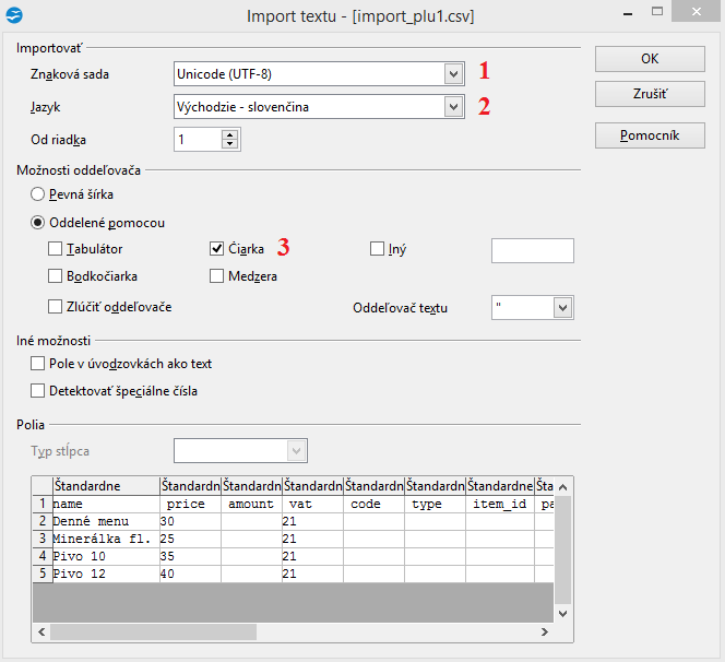The width and height of the screenshot is (725, 662).
Task: Tick the Medzera separator checkbox
Action: (x=217, y=276)
